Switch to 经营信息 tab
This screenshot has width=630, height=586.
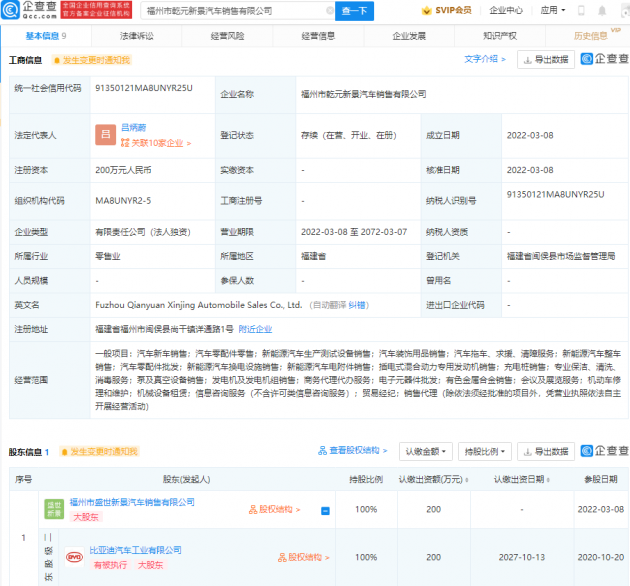318,36
